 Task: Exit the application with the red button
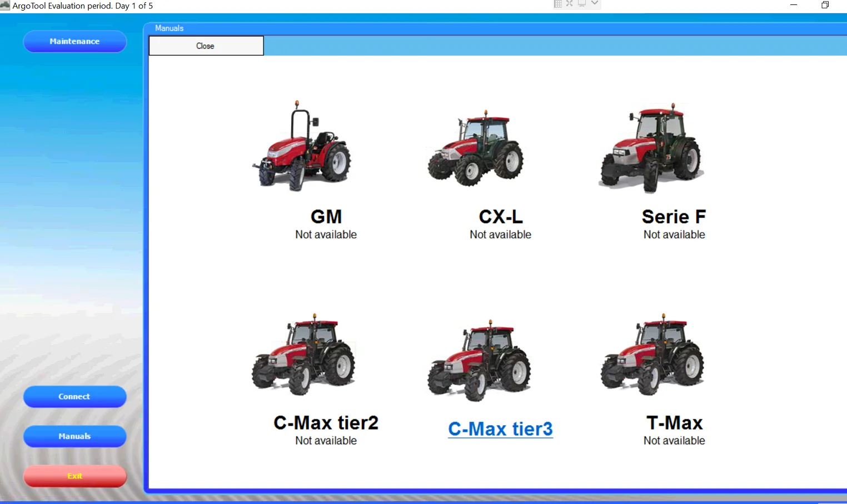pyautogui.click(x=74, y=476)
